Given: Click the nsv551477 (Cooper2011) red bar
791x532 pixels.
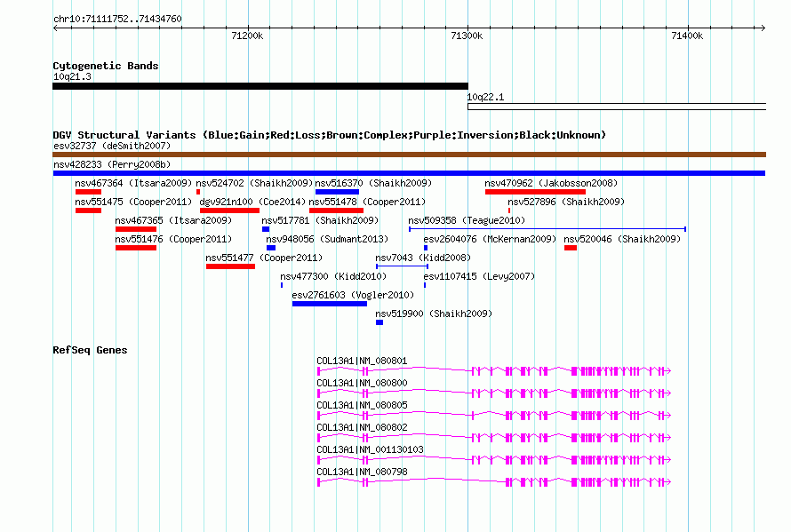Looking at the screenshot, I should 230,266.
